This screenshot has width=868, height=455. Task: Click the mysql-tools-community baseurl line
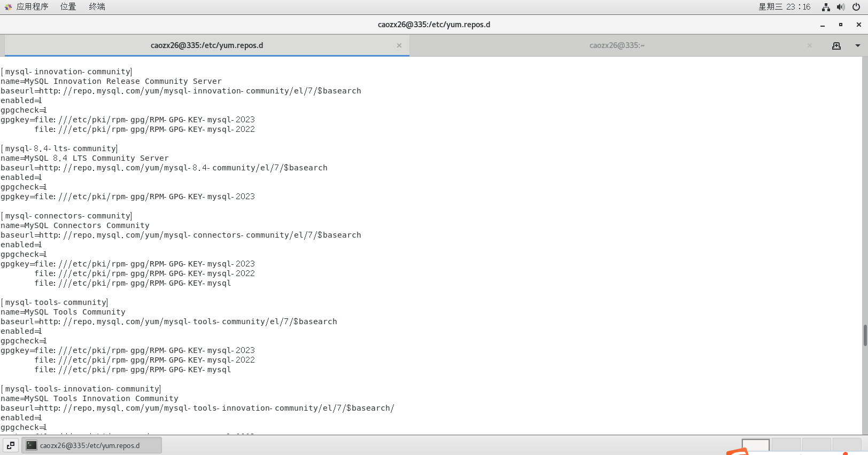tap(169, 321)
